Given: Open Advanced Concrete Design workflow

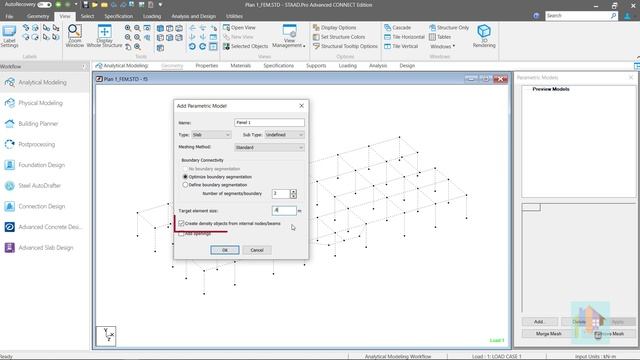Looking at the screenshot, I should coord(44,227).
